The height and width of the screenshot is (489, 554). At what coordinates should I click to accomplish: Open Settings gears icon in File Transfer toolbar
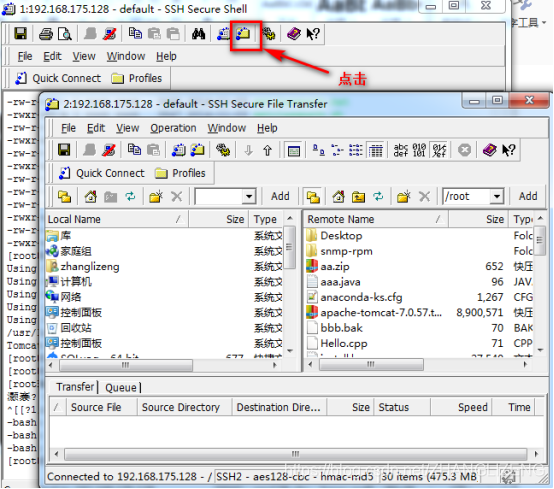click(223, 150)
